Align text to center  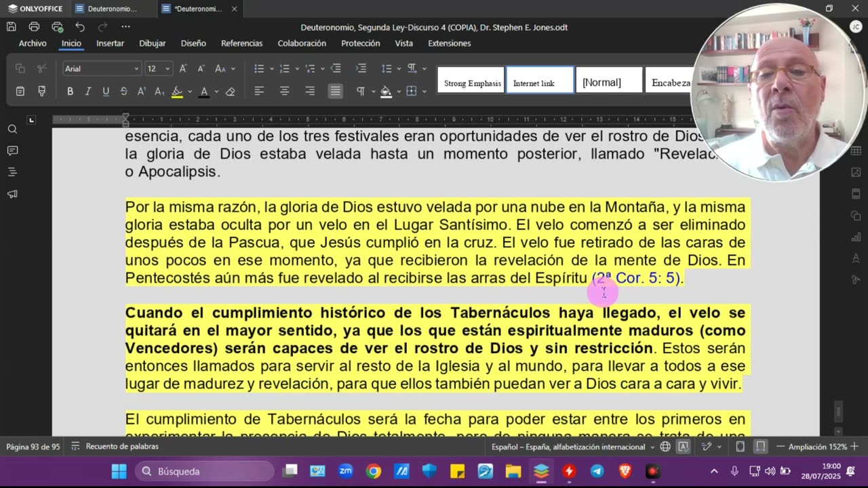click(285, 91)
